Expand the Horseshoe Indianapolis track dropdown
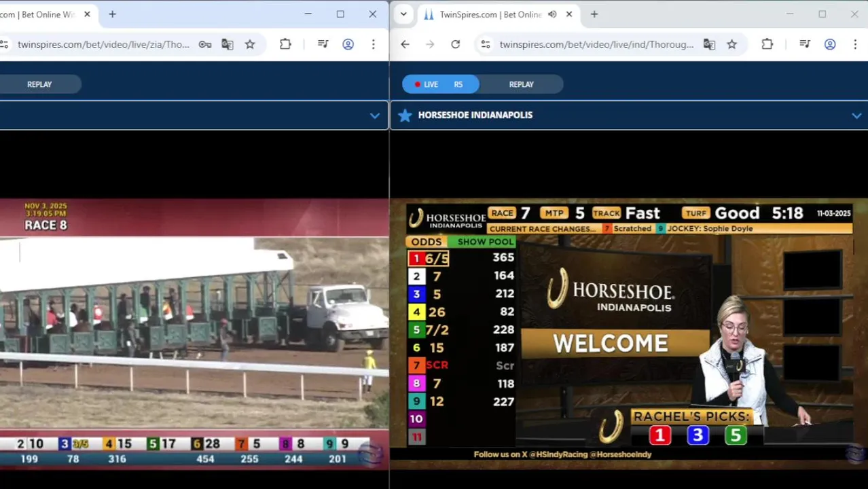Image resolution: width=868 pixels, height=489 pixels. (856, 115)
